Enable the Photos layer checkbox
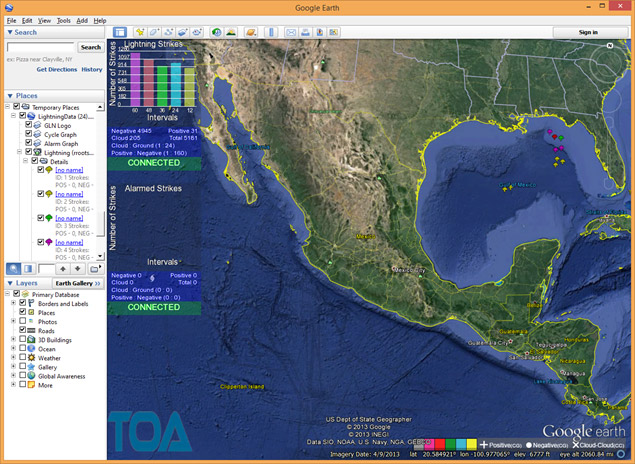The width and height of the screenshot is (635, 464). (x=23, y=321)
